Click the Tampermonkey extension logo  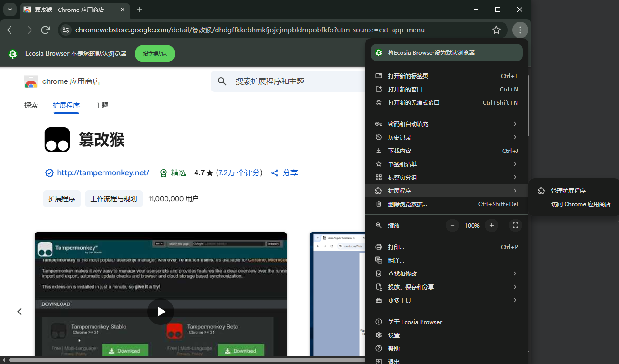tap(57, 140)
